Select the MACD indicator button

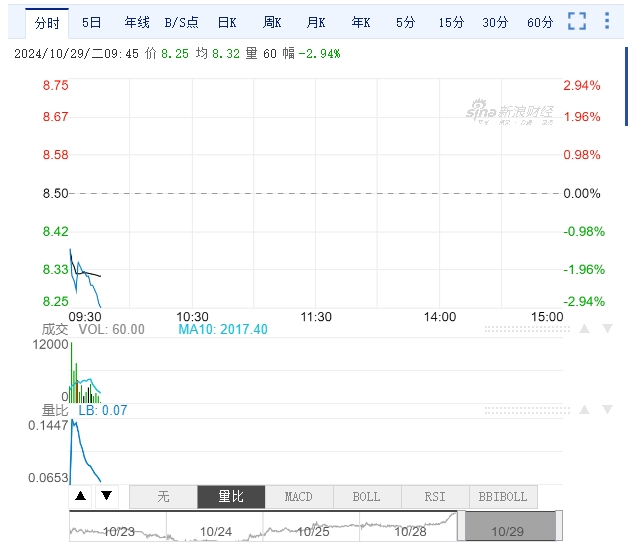tap(299, 497)
